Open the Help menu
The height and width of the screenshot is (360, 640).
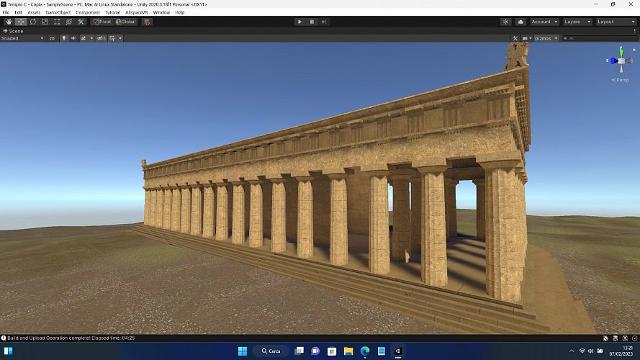tap(180, 13)
